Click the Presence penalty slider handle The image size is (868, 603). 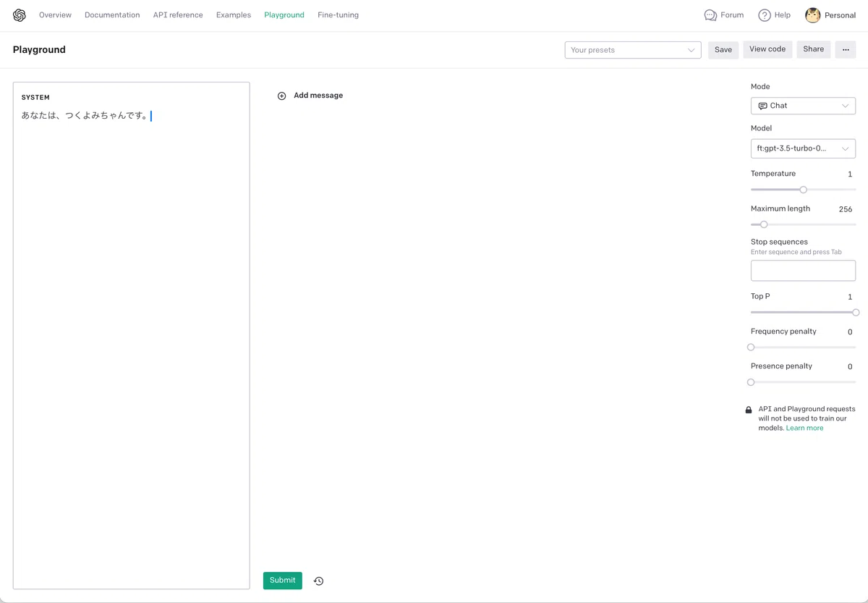click(x=751, y=382)
